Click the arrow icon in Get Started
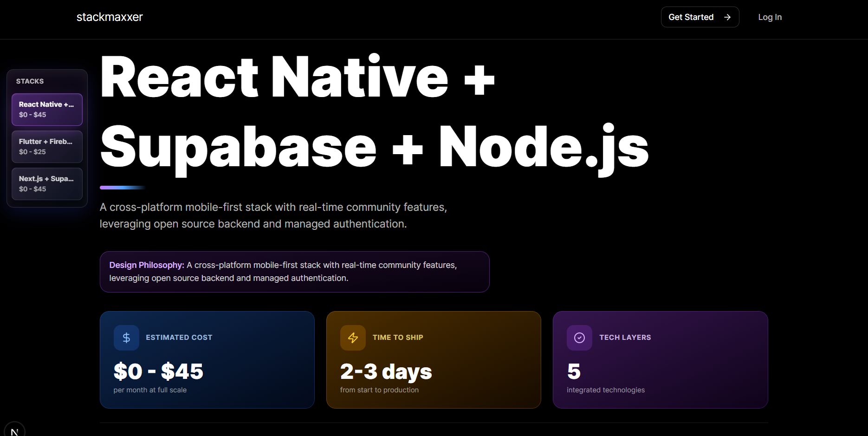The width and height of the screenshot is (868, 436). [x=727, y=17]
